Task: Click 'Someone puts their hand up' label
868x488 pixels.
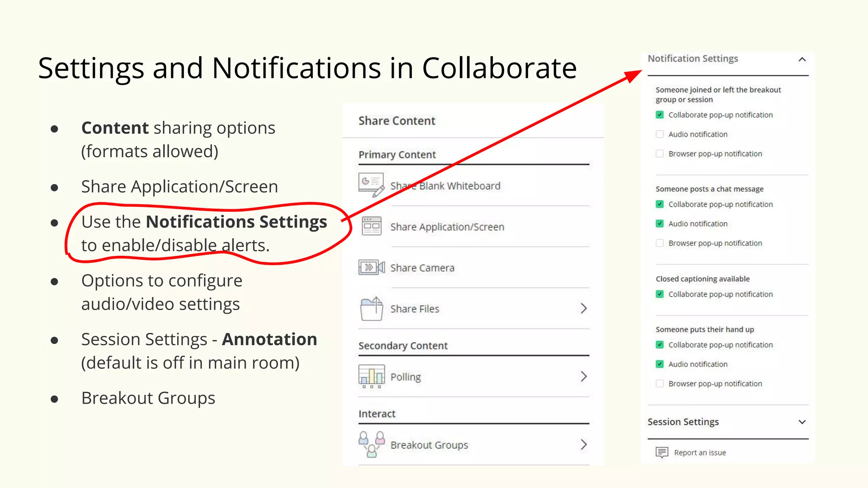Action: [705, 330]
